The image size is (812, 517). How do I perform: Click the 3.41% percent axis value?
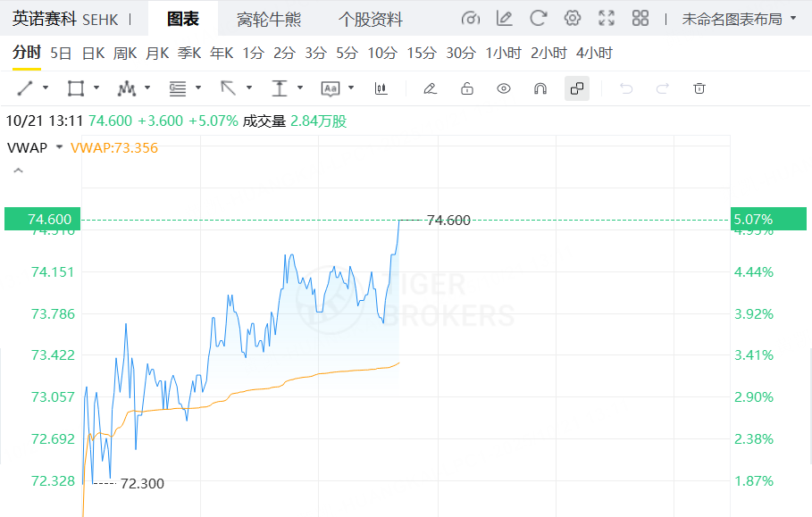click(x=753, y=355)
